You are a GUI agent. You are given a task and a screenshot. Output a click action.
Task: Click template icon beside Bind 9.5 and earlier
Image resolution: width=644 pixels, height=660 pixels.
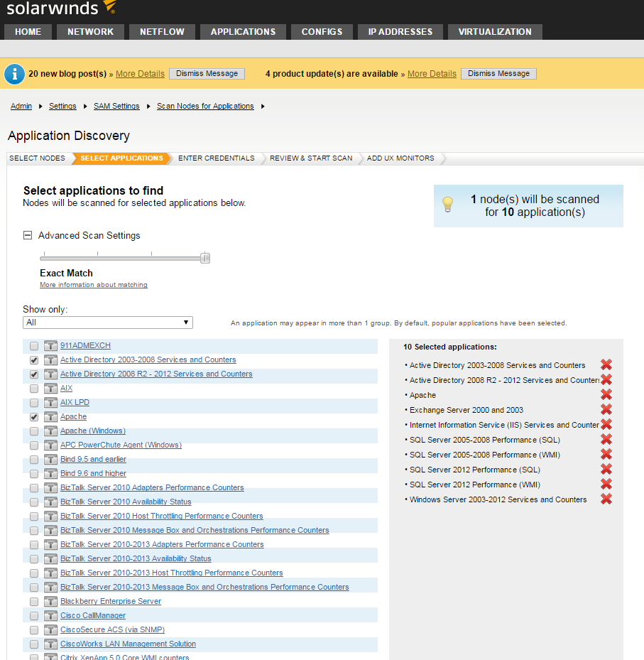[50, 460]
